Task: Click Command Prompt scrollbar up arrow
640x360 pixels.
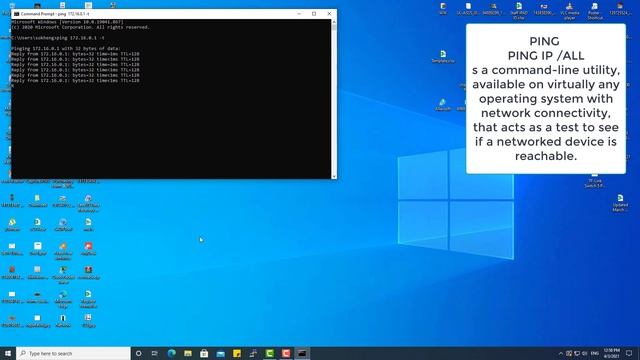Action: tap(334, 22)
